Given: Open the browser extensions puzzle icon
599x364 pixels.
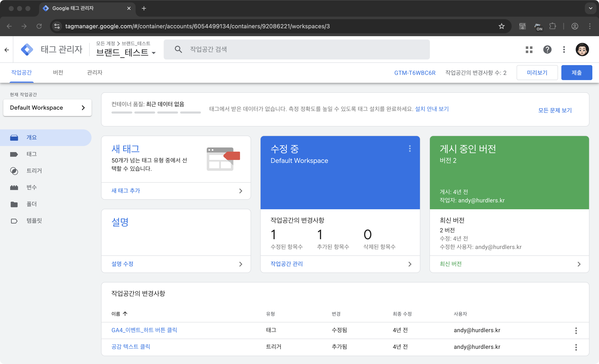Looking at the screenshot, I should (x=553, y=26).
